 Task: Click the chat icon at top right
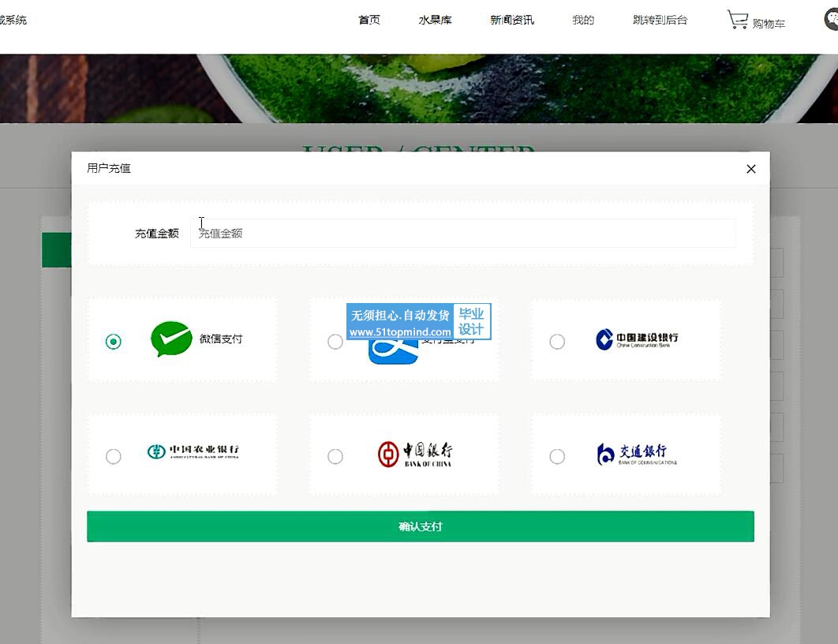(831, 20)
